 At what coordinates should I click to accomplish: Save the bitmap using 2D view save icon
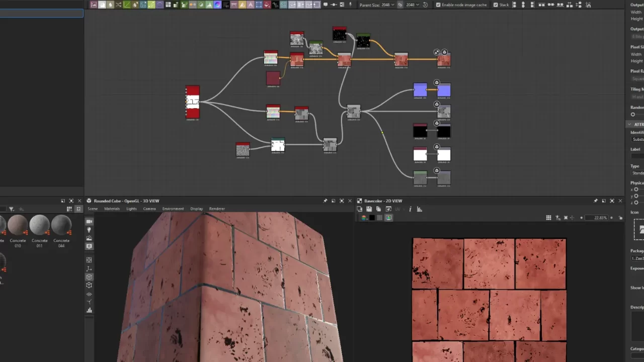click(369, 209)
